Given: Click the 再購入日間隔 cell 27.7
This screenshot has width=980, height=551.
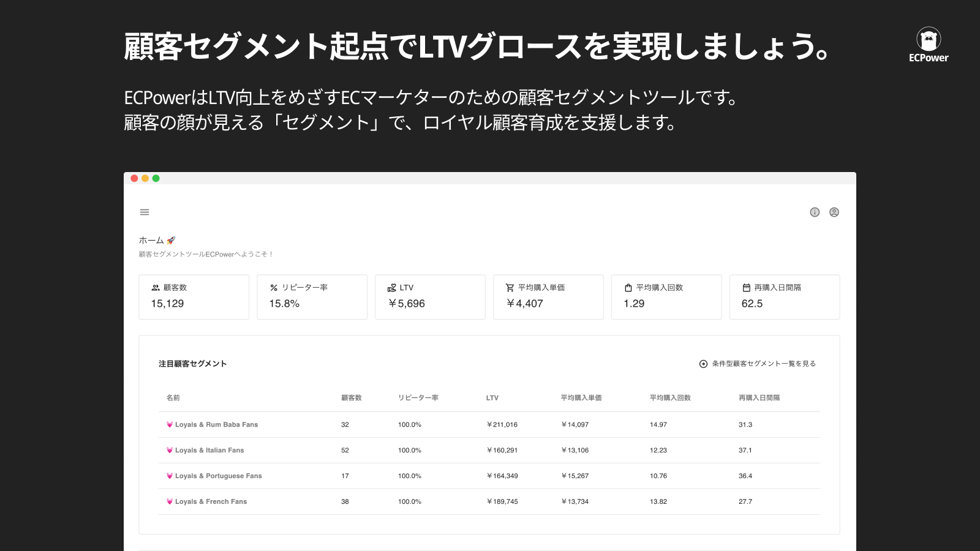Looking at the screenshot, I should click(745, 501).
